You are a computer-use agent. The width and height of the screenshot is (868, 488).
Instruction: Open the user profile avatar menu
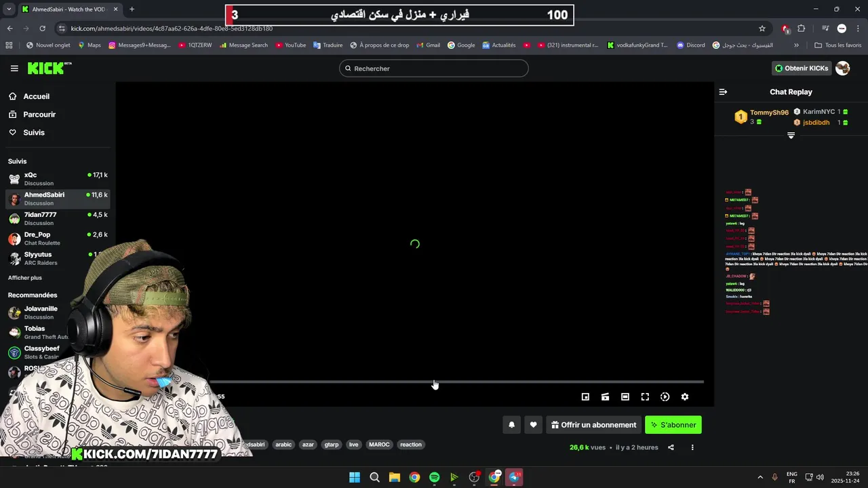[x=842, y=68]
